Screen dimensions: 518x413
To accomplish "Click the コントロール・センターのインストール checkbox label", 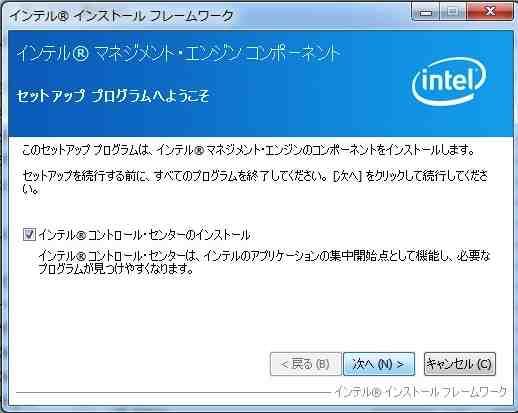I will pyautogui.click(x=144, y=235).
